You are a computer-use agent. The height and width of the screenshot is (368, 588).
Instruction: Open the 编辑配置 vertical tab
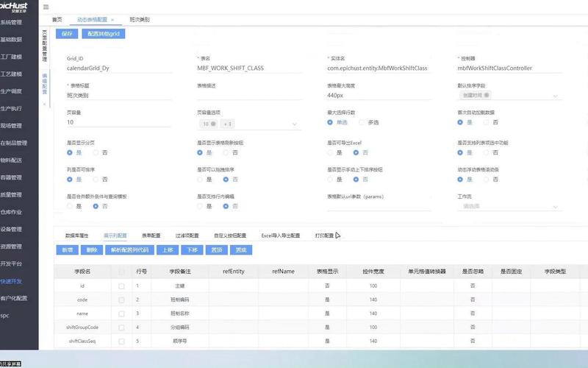click(45, 84)
